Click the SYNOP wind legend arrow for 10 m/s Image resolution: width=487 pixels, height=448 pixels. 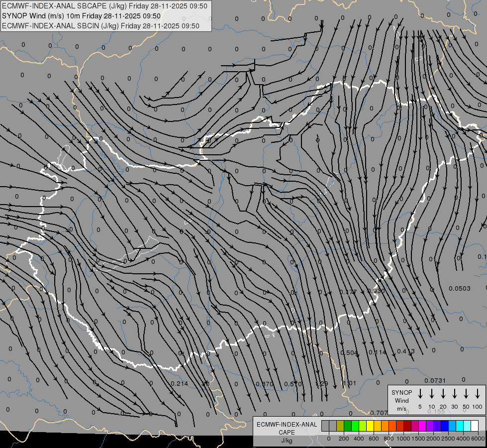point(432,393)
